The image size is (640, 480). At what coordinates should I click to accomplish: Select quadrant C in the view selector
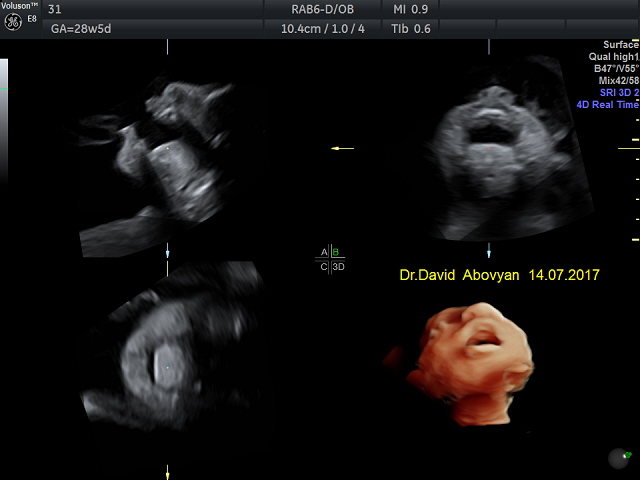tap(324, 267)
